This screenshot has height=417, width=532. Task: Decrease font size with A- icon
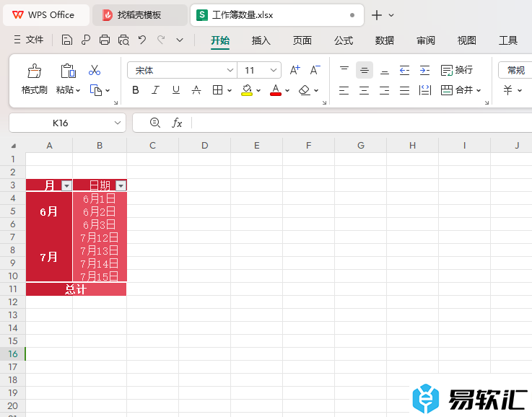315,70
